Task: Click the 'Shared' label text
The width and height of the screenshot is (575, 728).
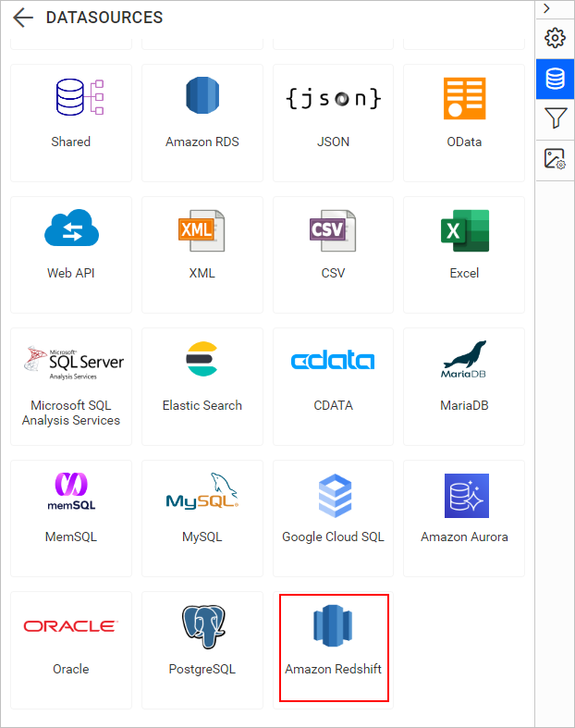Action: 70,142
